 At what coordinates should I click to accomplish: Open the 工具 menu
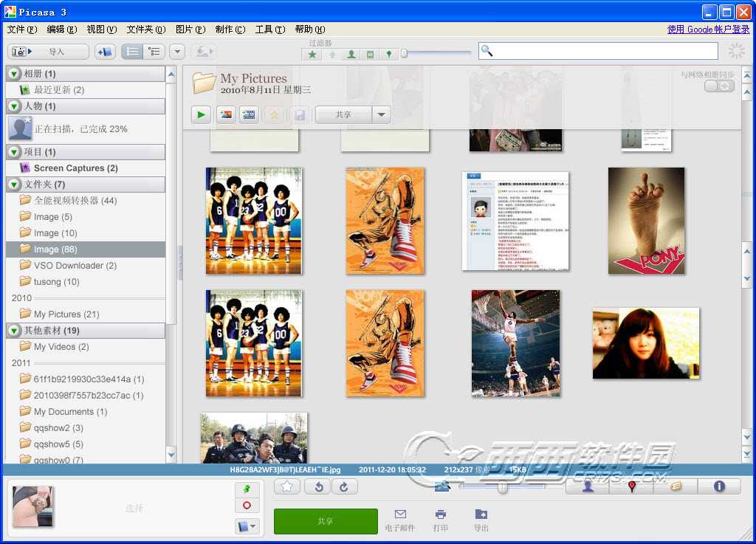[269, 30]
